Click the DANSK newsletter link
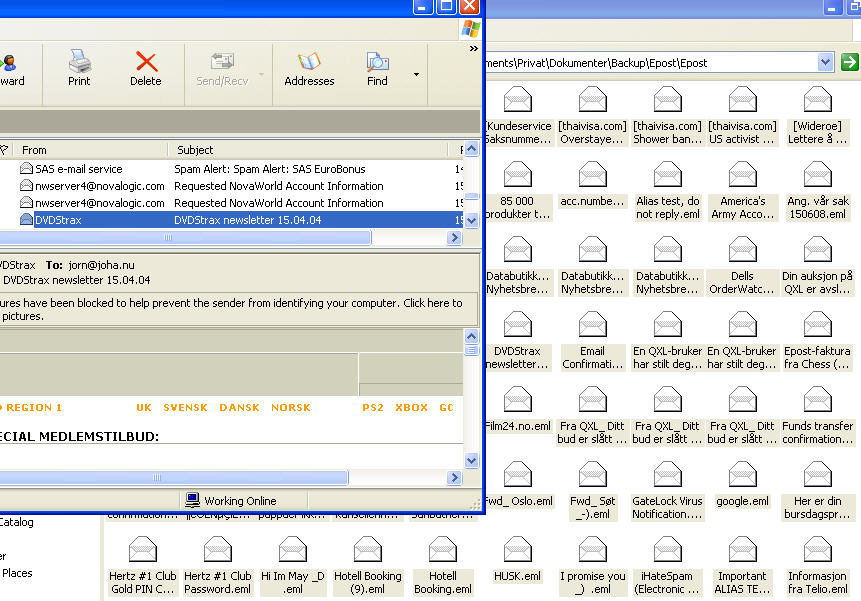861x601 pixels. tap(239, 408)
